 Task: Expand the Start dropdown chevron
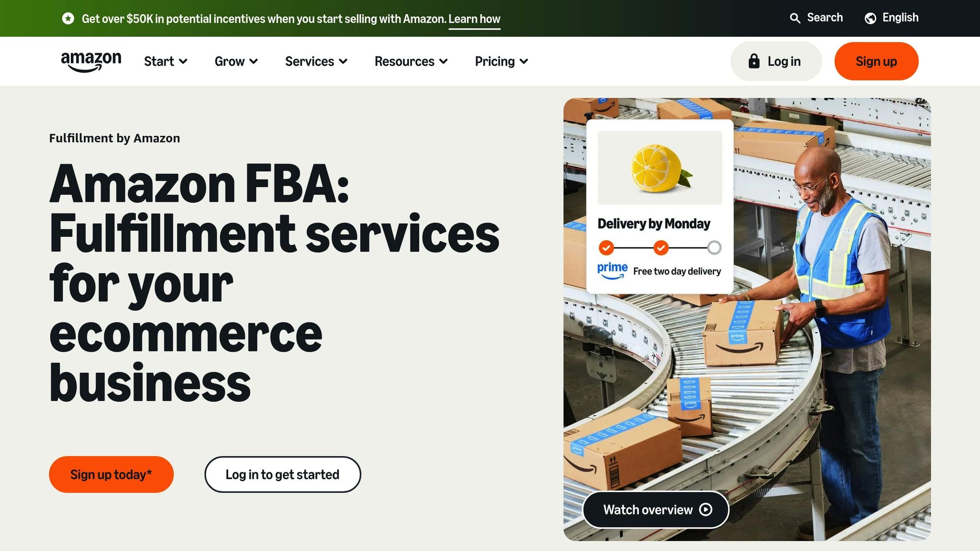point(183,62)
